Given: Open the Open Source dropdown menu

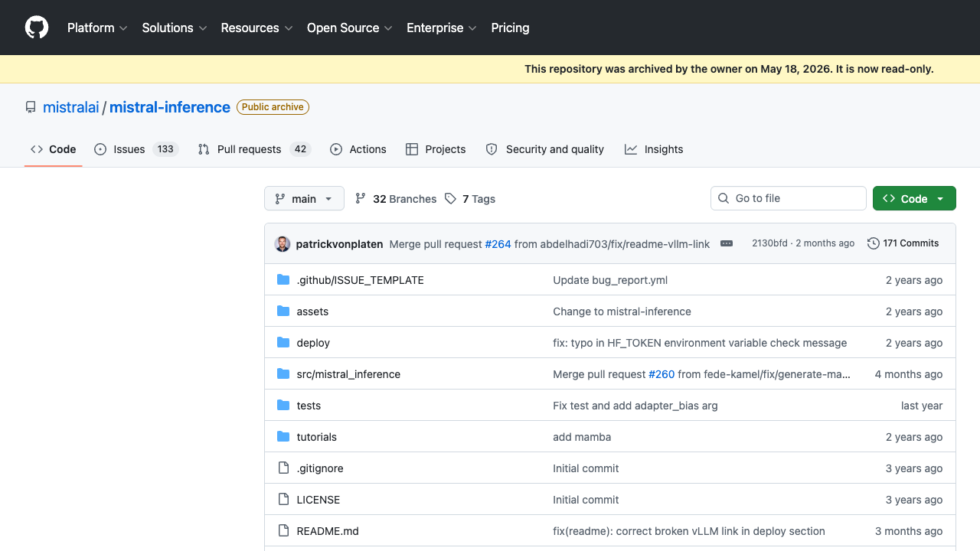Looking at the screenshot, I should [x=350, y=28].
